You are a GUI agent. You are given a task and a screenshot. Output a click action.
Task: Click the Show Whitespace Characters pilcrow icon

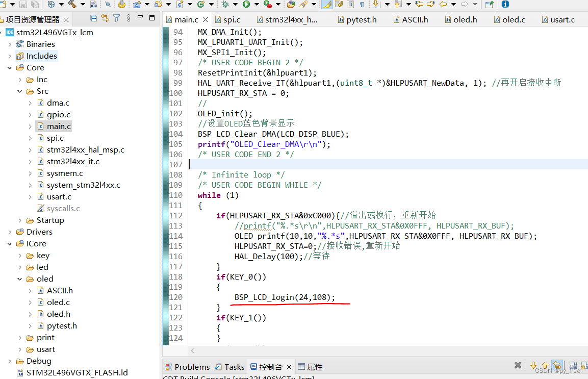[362, 5]
